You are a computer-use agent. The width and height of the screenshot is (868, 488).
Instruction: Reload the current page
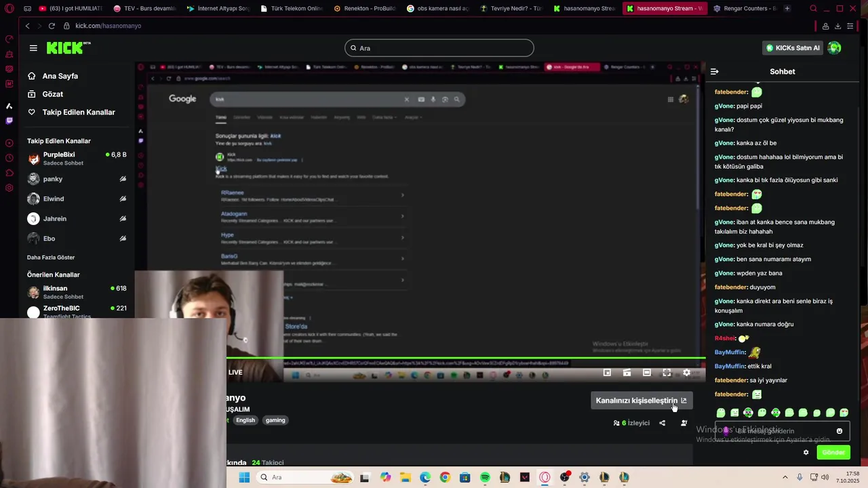coord(52,26)
